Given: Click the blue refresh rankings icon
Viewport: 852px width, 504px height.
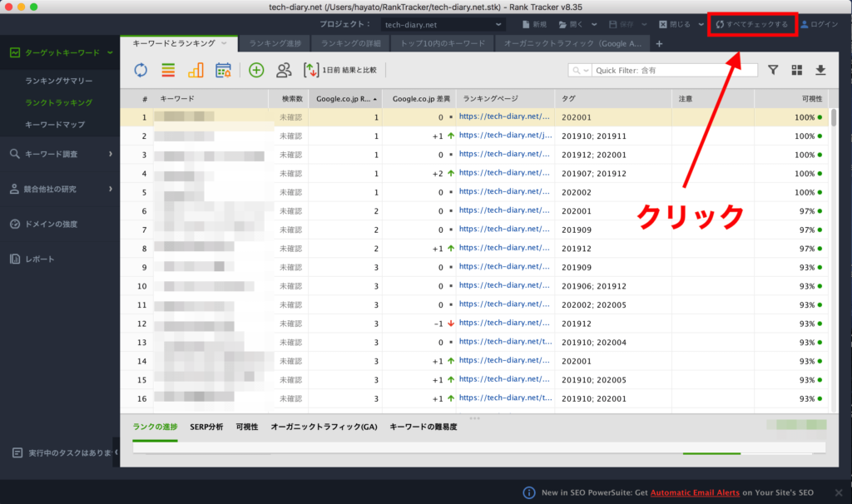Looking at the screenshot, I should click(141, 70).
